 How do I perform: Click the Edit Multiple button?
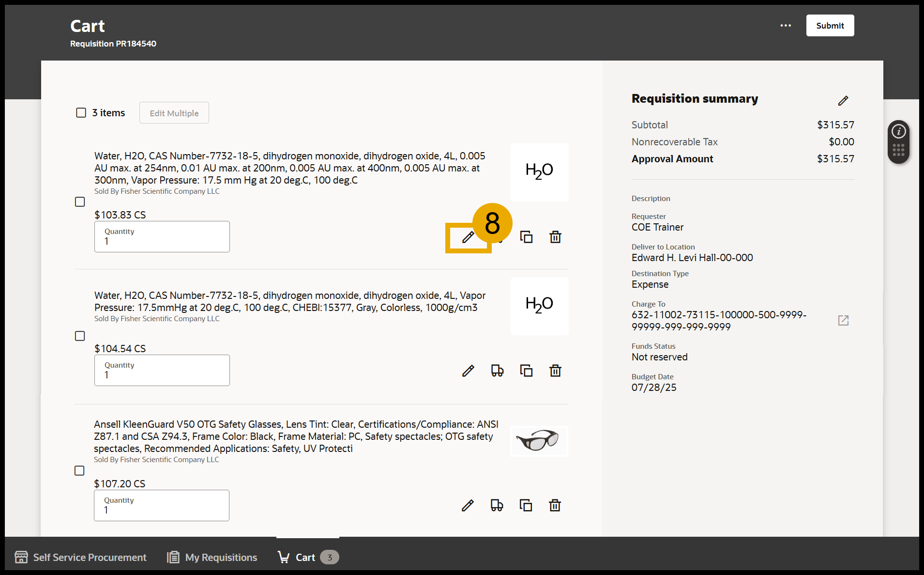pos(174,112)
